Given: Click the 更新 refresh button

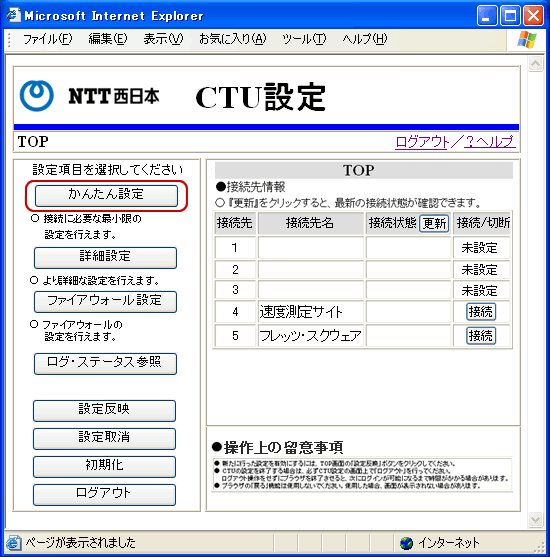Looking at the screenshot, I should tap(434, 223).
